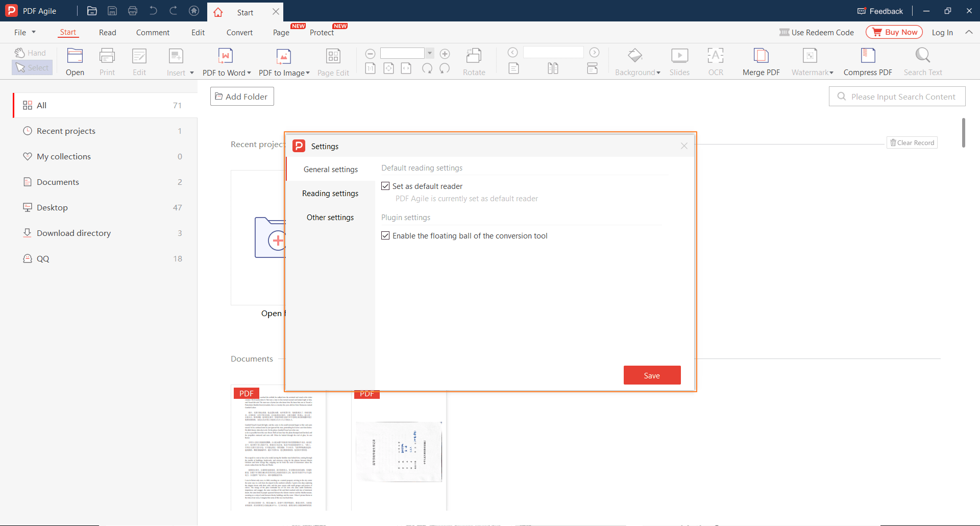
Task: Open Feedback in the title bar
Action: [x=880, y=11]
